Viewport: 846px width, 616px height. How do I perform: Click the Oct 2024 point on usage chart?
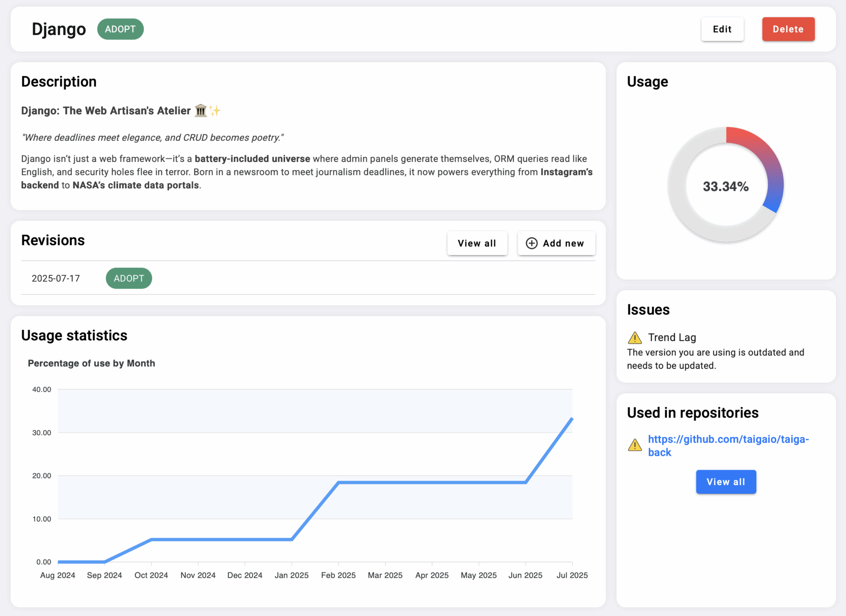point(152,540)
